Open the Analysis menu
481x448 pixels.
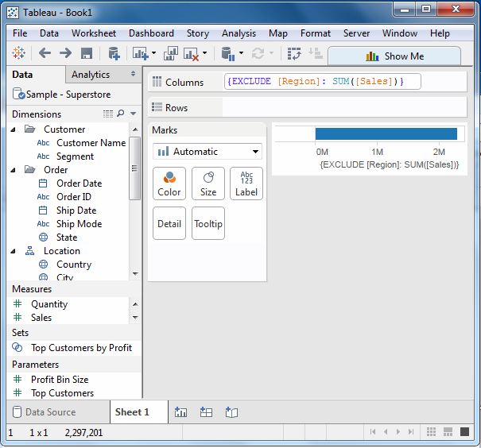(239, 33)
